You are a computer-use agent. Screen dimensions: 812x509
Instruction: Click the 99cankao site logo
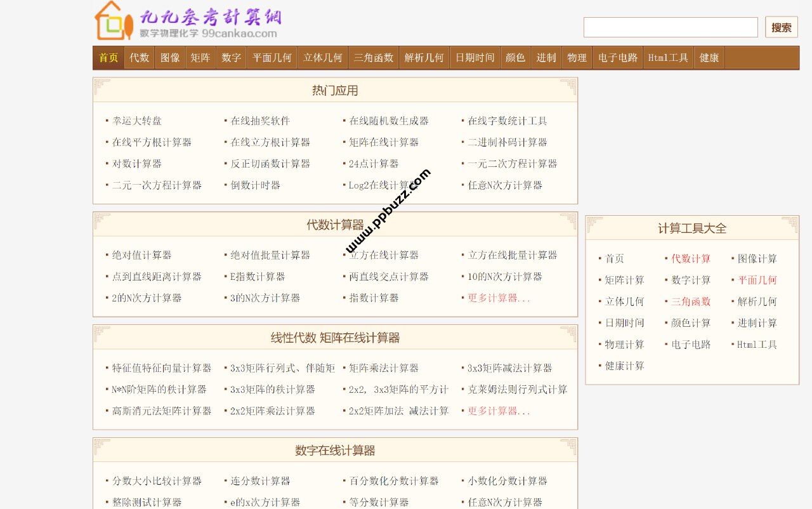pos(188,21)
